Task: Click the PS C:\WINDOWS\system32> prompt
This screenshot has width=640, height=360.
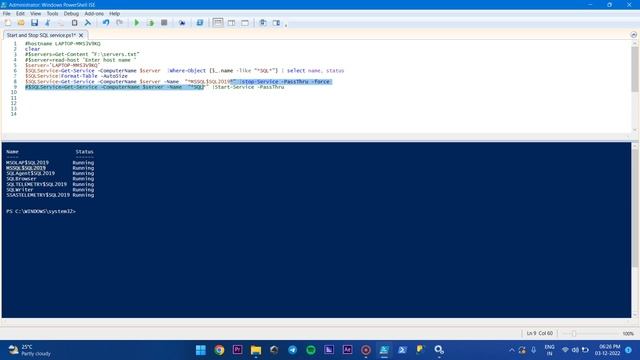Action: pos(41,211)
